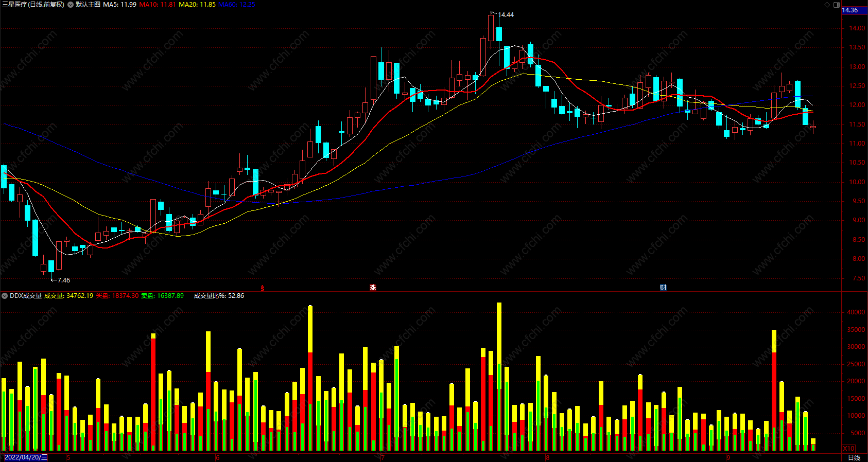
Task: Click month 9 marker on time axis
Action: 728,458
